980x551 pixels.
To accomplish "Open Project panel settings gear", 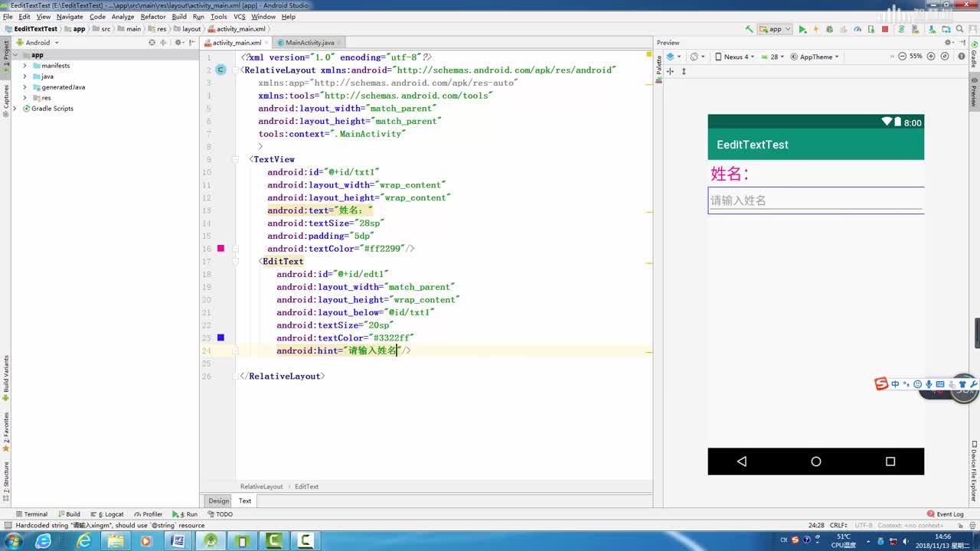I will [x=178, y=42].
